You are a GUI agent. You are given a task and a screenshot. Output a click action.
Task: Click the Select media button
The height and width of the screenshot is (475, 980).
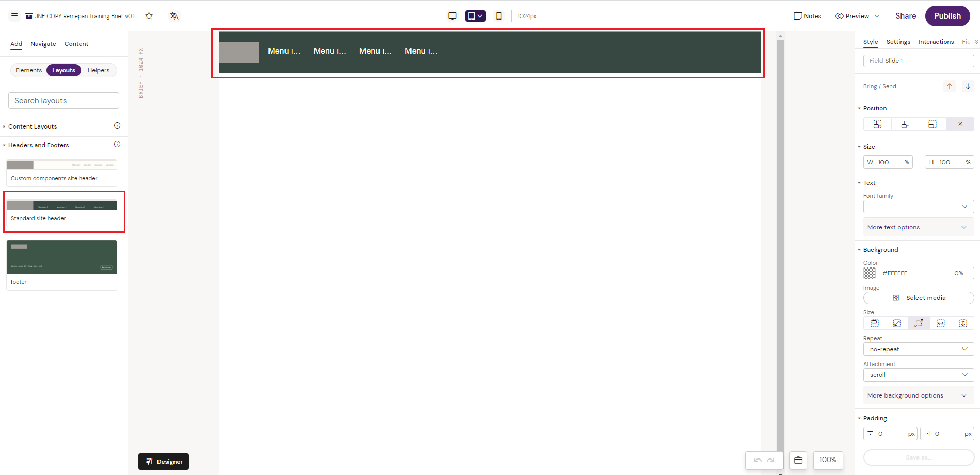(918, 298)
